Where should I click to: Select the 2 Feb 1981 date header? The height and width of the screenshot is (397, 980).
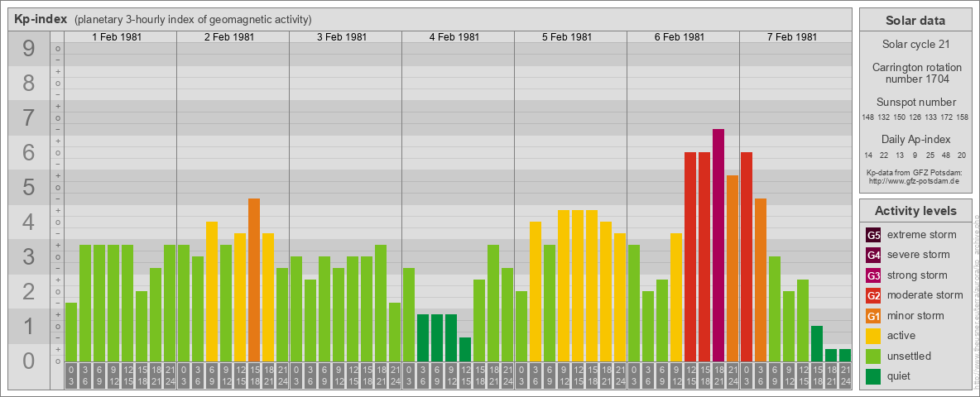pos(229,37)
